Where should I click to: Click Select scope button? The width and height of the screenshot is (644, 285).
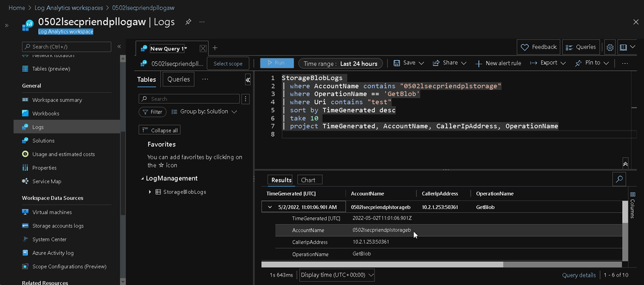pyautogui.click(x=228, y=64)
